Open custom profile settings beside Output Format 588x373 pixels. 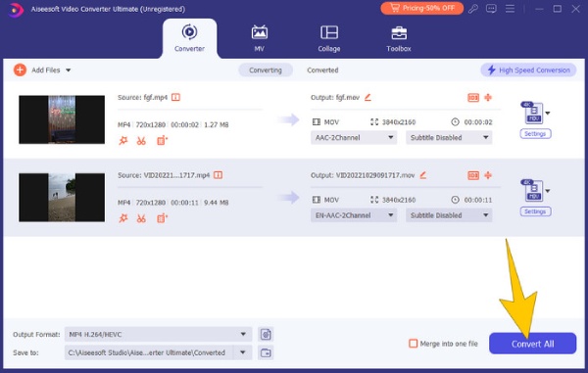(x=266, y=334)
